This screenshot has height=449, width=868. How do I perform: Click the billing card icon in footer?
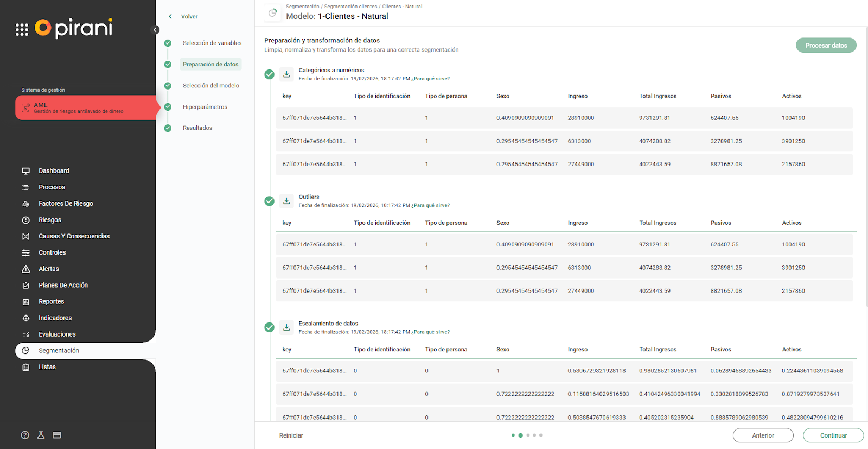[57, 435]
